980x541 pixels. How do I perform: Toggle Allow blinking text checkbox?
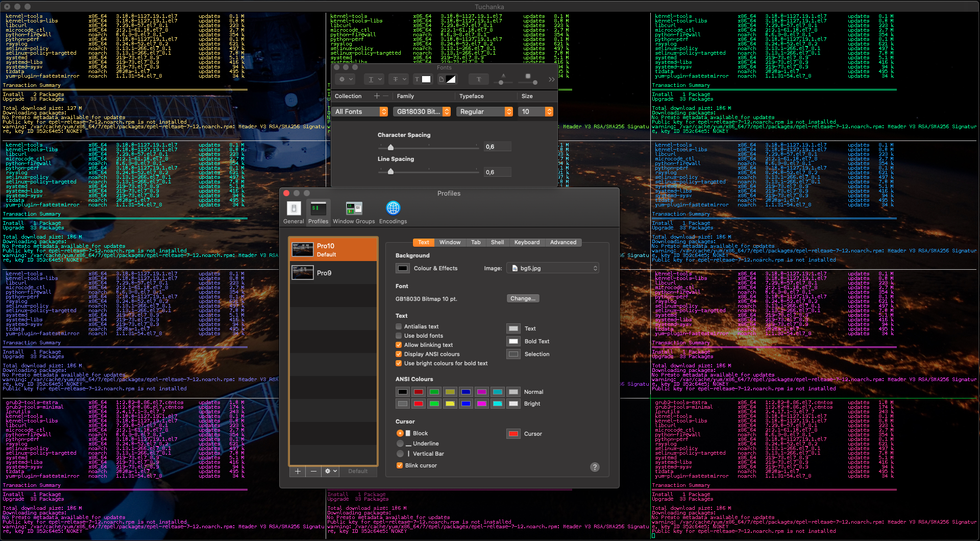399,345
